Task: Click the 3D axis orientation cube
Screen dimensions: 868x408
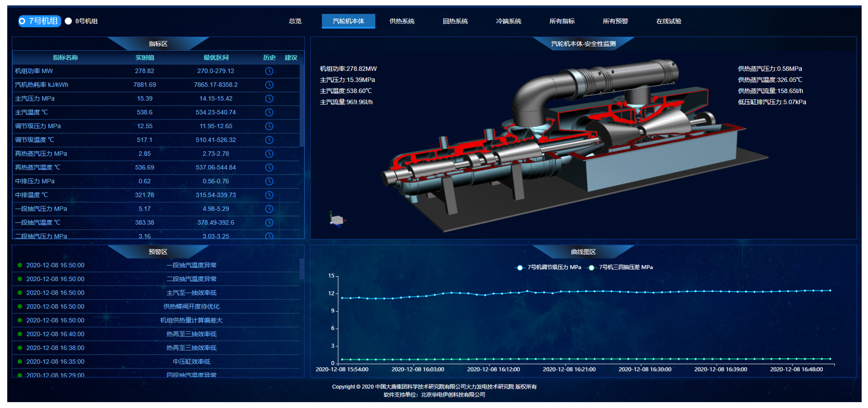Action: [x=337, y=220]
